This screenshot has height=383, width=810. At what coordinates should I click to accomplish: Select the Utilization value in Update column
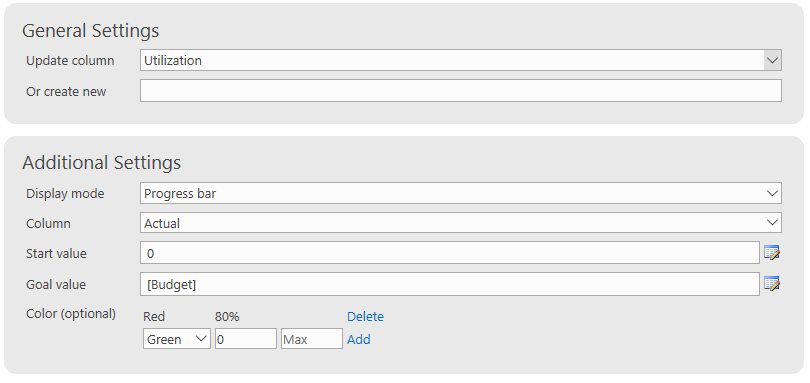tap(173, 60)
